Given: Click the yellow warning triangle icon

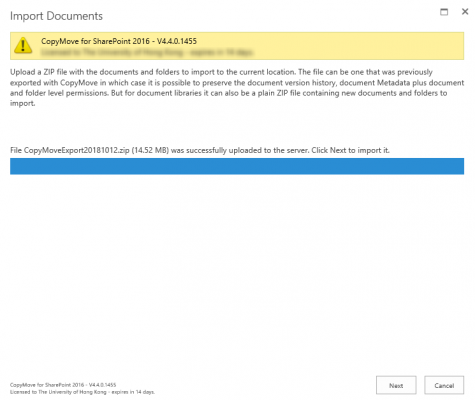Looking at the screenshot, I should pos(23,46).
